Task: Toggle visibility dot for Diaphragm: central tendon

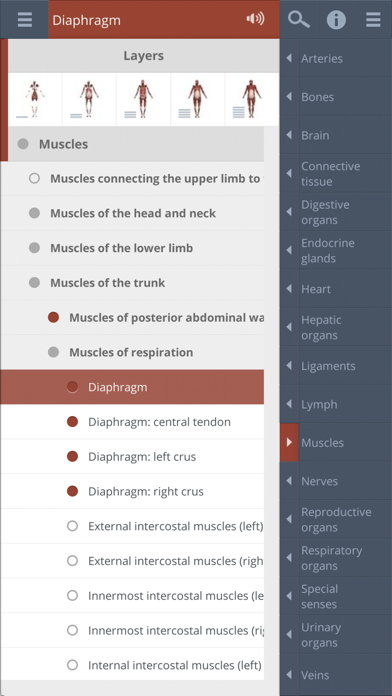Action: click(x=72, y=422)
